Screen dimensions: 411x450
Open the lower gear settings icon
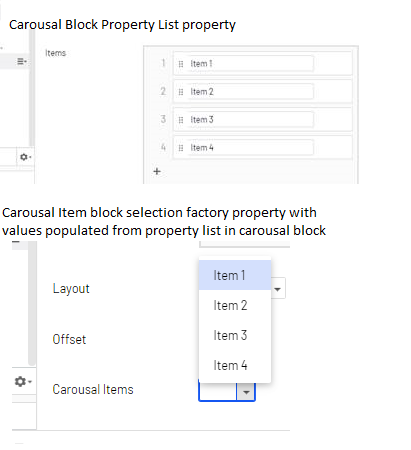[x=23, y=381]
